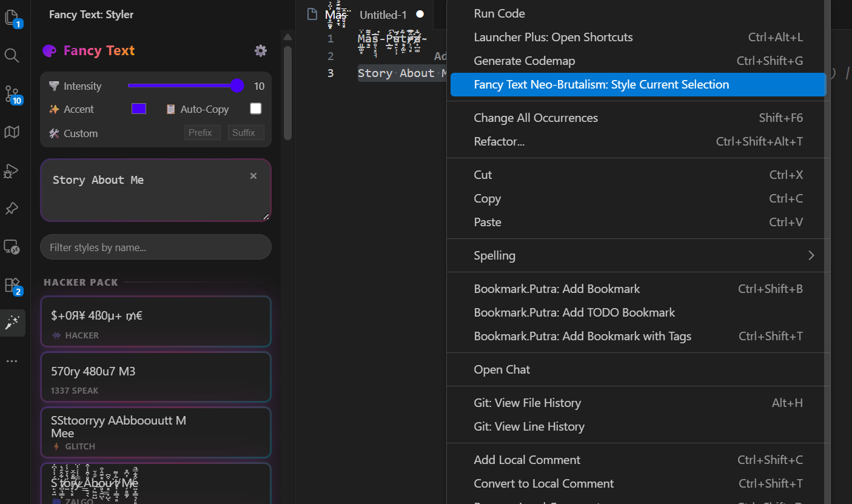Open the Extensions view with badge 2
Viewport: 852px width, 504px height.
[x=12, y=285]
